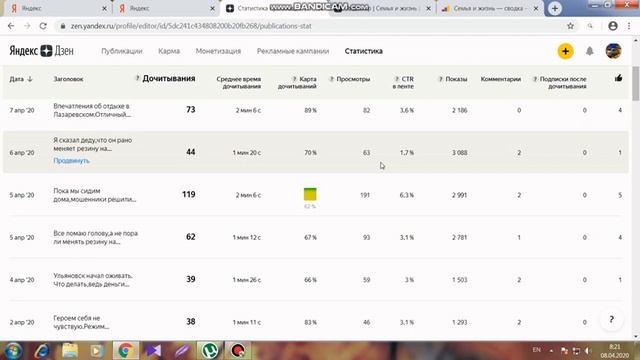Open Bandicam recorder from the taskbar
This screenshot has width=640, height=360.
238,351
